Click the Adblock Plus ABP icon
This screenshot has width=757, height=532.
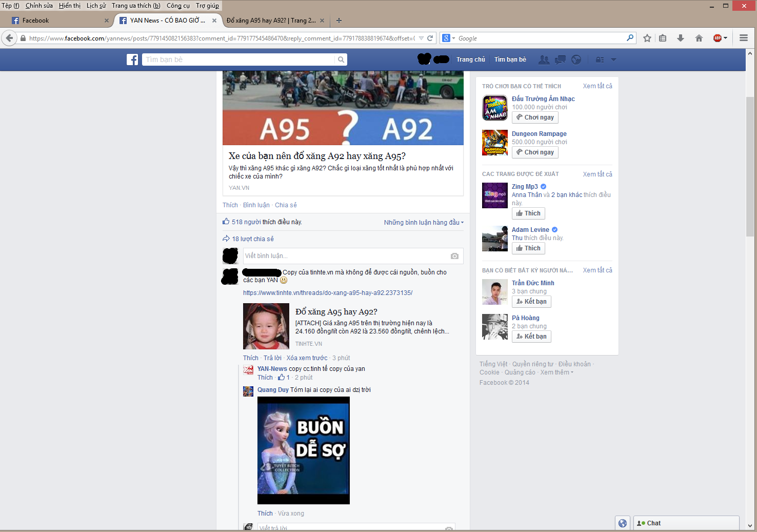coord(718,38)
